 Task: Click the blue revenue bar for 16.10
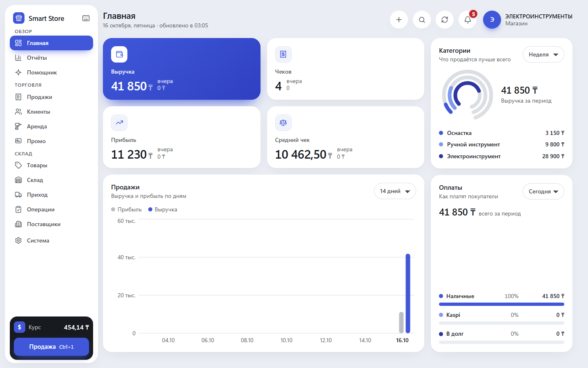[x=408, y=293]
